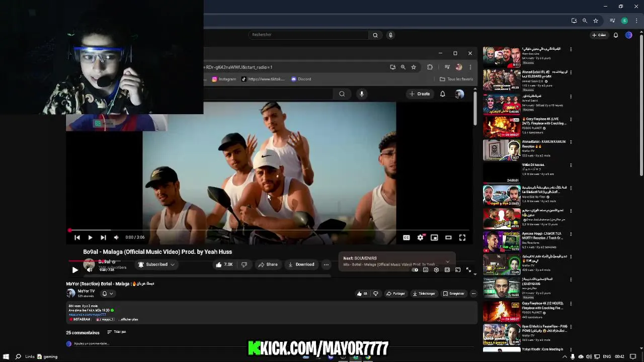Click the outer YouTube search magnifier
Viewport: 644px width, 362px height.
coord(375,35)
